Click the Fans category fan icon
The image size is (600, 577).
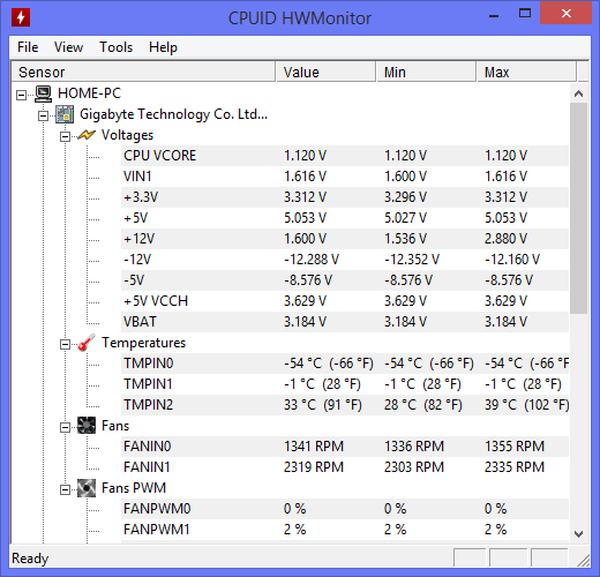pos(86,425)
